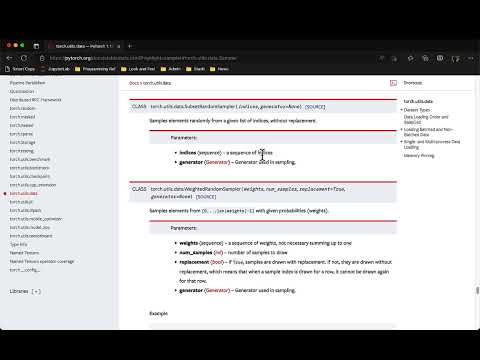Open torch.nested in sidebar
Viewport: 480px width, 360px height.
pyautogui.click(x=22, y=125)
